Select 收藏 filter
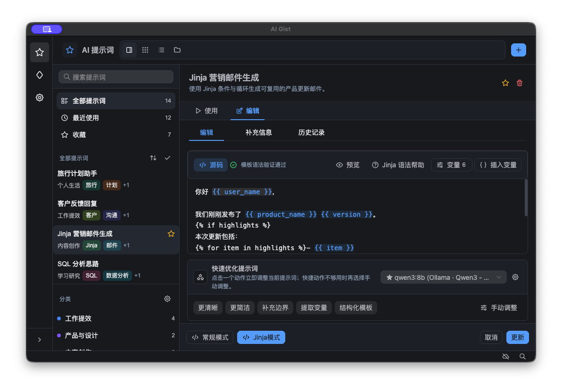Screen dimensions: 562x392 (116, 135)
